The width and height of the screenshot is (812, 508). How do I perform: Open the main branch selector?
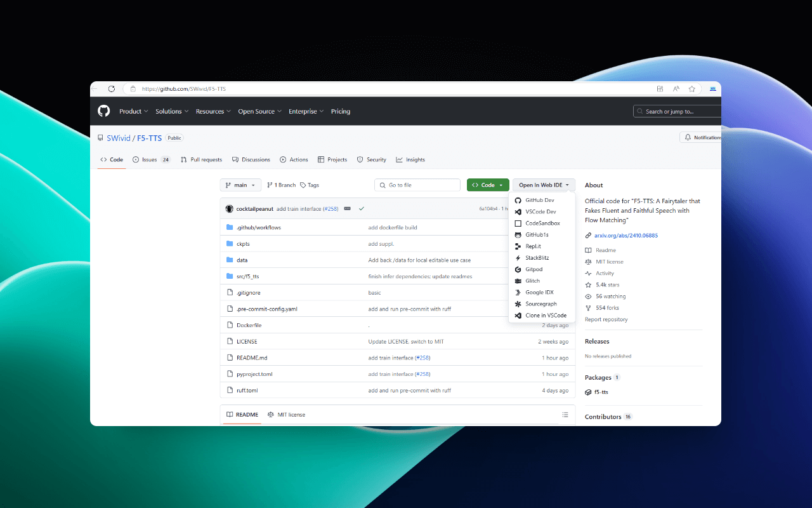[240, 185]
